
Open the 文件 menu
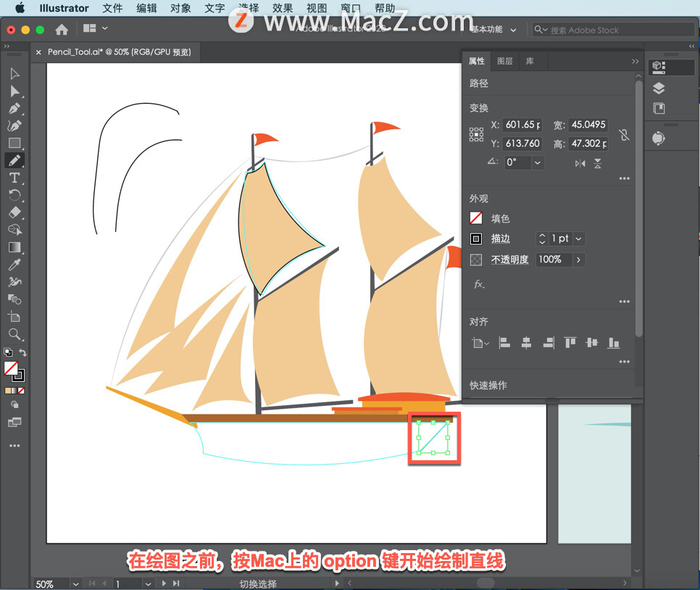[112, 8]
